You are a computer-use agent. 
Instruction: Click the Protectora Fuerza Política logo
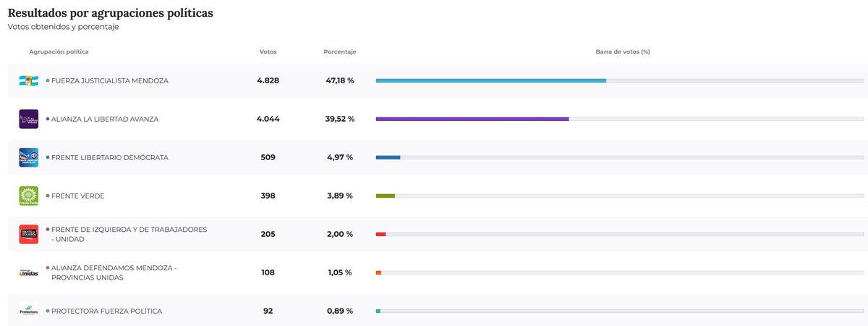28,311
